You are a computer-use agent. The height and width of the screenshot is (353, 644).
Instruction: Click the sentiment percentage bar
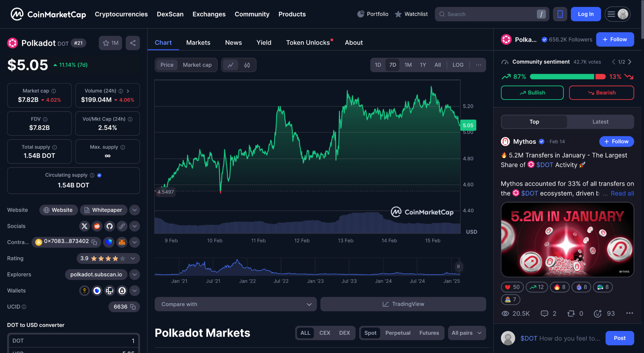coord(568,77)
